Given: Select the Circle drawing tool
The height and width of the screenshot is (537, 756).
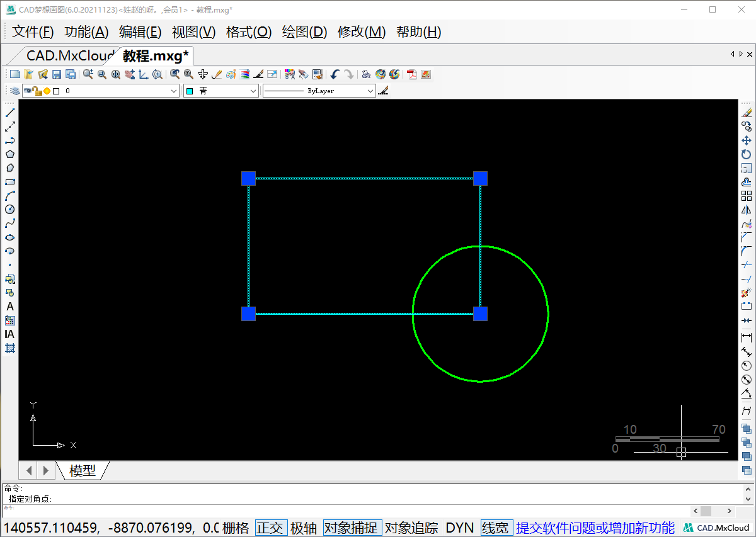Looking at the screenshot, I should 10,210.
